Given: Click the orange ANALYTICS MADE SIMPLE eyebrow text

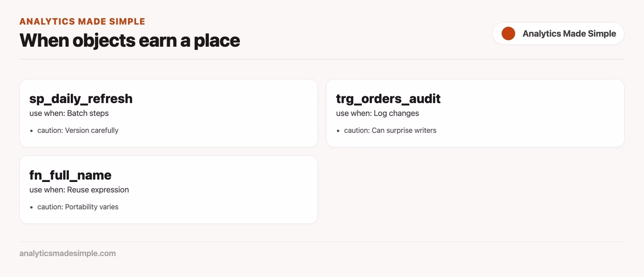Looking at the screenshot, I should 82,21.
